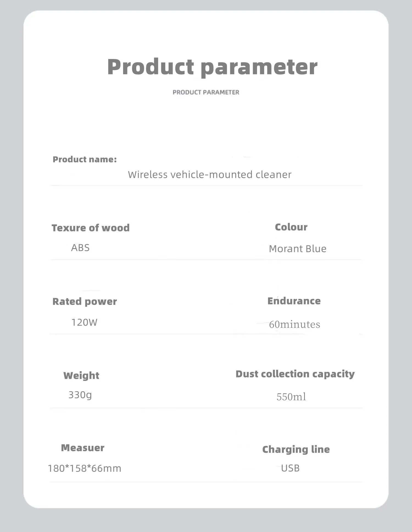Click the ABS material value
The width and height of the screenshot is (412, 532).
[80, 248]
